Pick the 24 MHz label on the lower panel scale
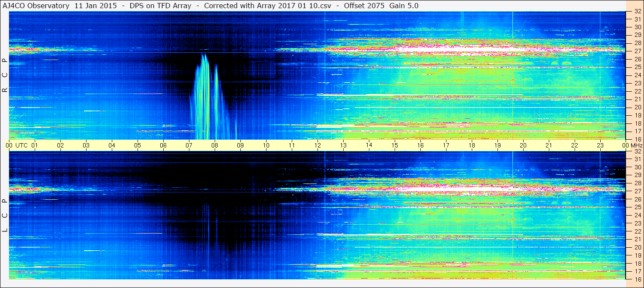 tap(637, 215)
